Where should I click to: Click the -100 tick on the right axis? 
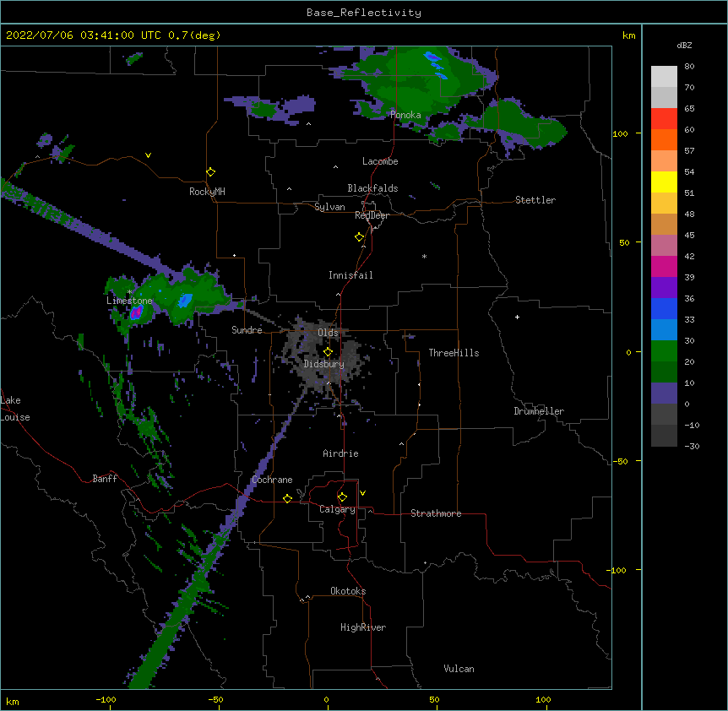pos(617,570)
